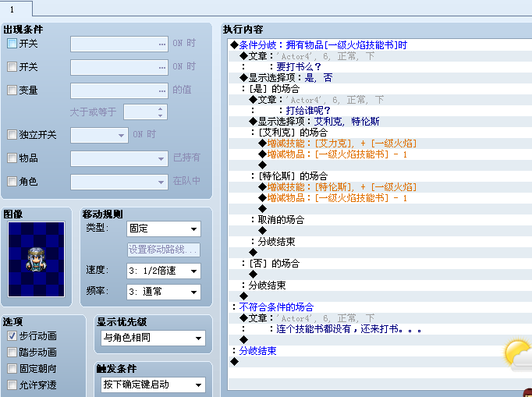Open the 显示优先级 priority dropdown
Viewport: 532px width, 397px height.
click(x=153, y=338)
